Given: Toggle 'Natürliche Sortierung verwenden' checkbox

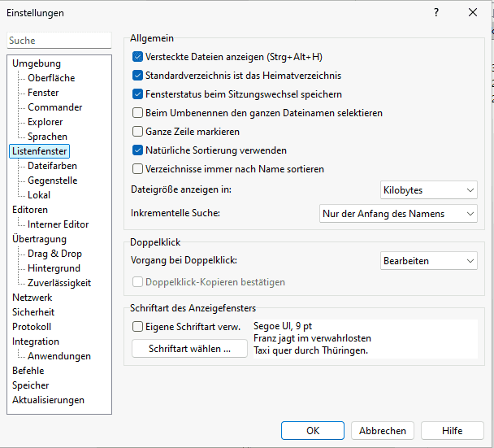Looking at the screenshot, I should pos(137,150).
